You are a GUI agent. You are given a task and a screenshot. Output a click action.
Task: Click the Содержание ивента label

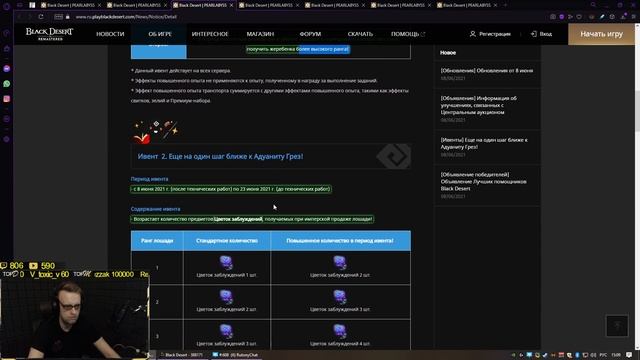tap(155, 209)
